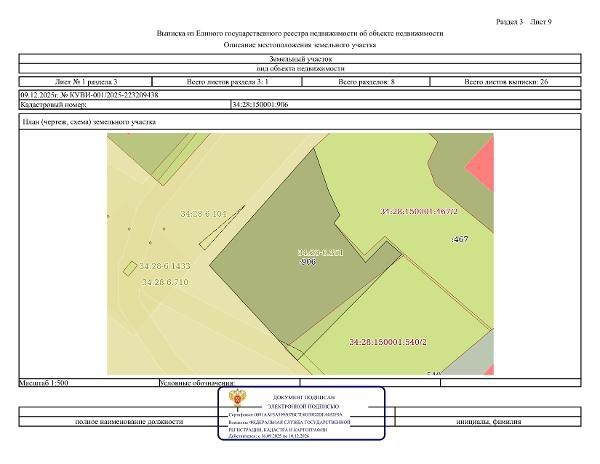
Task: Select the 'Земельный участок' cell
Action: tap(300, 59)
